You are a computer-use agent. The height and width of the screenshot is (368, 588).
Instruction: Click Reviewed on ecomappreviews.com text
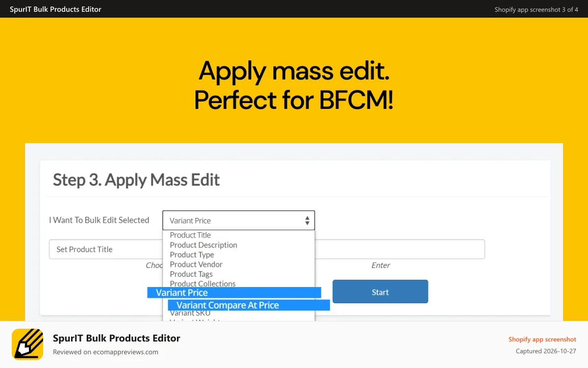tap(105, 352)
